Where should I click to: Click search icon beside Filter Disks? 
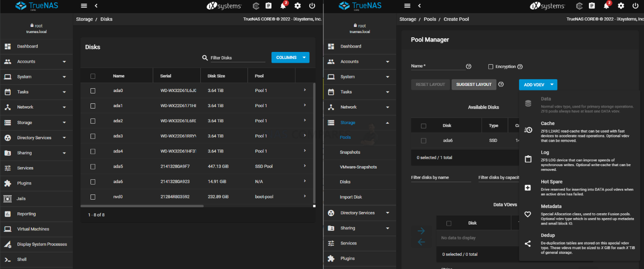(205, 58)
